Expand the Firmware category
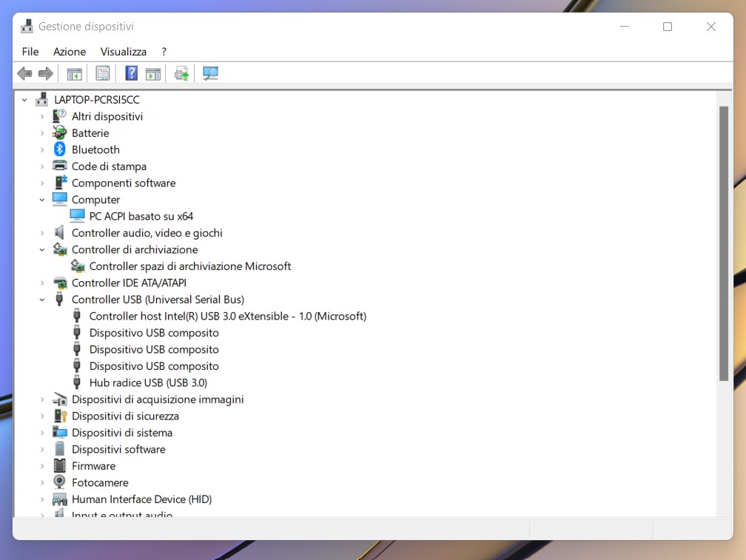The image size is (746, 560). [x=42, y=466]
